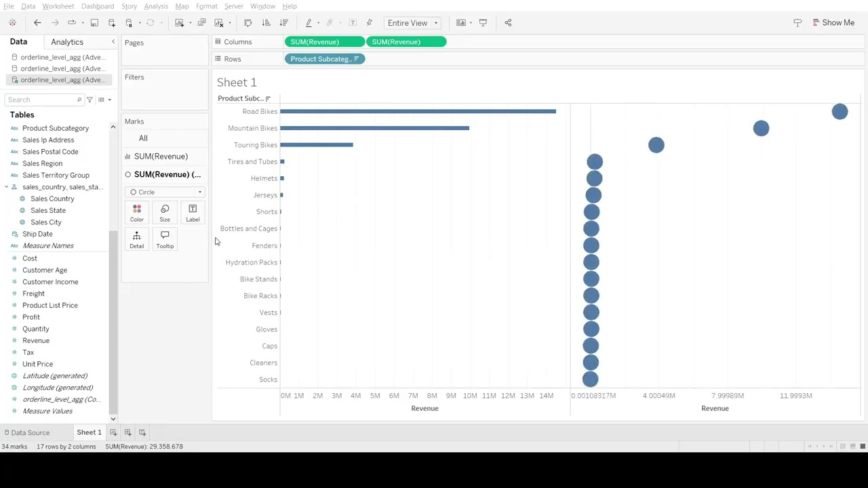Expand the Clear Sheet dropdown arrow

point(229,23)
